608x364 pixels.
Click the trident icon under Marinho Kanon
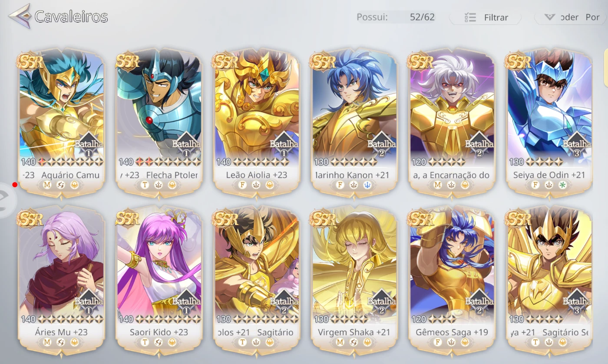(x=367, y=185)
